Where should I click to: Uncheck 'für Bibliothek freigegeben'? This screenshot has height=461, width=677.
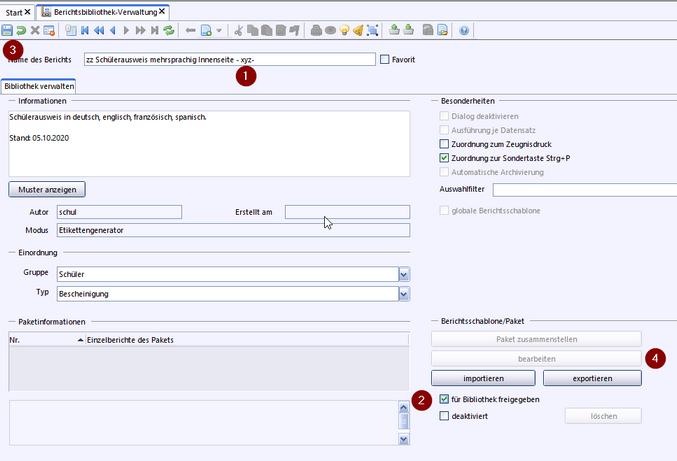pyautogui.click(x=445, y=399)
